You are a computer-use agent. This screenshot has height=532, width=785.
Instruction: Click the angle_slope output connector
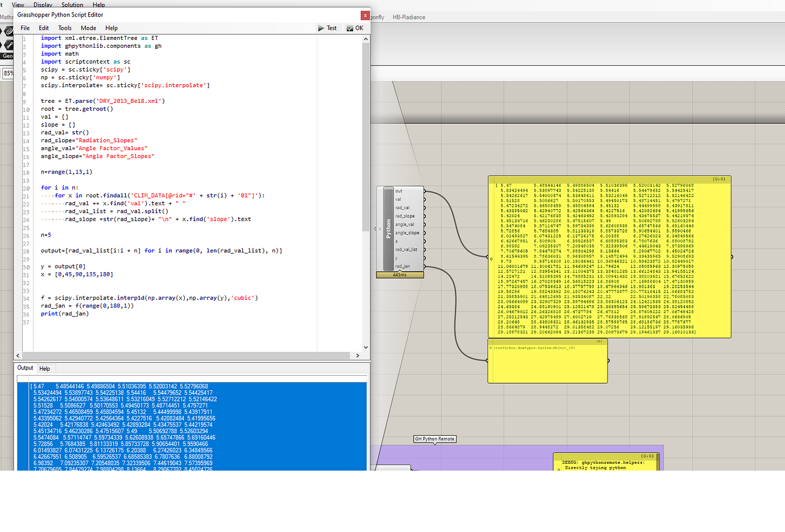coord(425,232)
